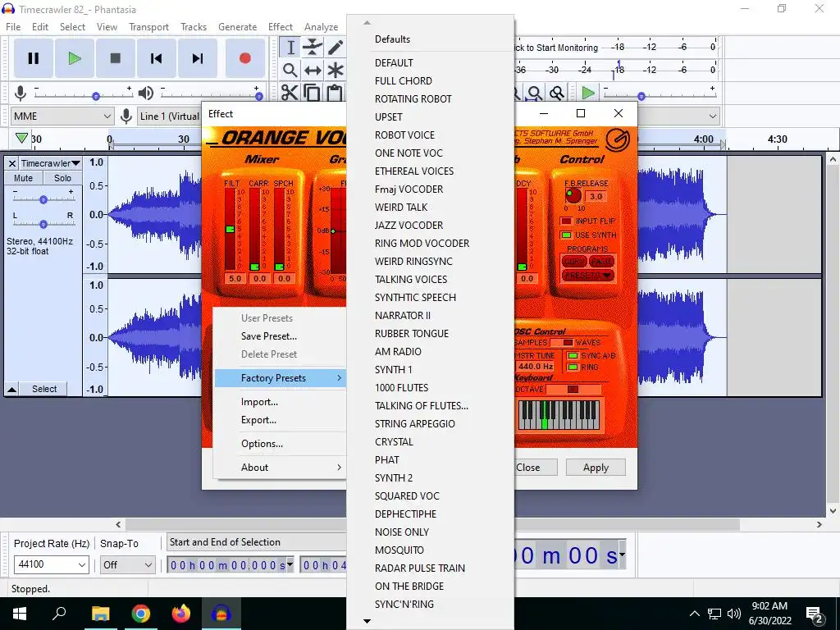Click the Zoom toggle magnifier icon
Screen dimensions: 840x630
pyautogui.click(x=557, y=94)
